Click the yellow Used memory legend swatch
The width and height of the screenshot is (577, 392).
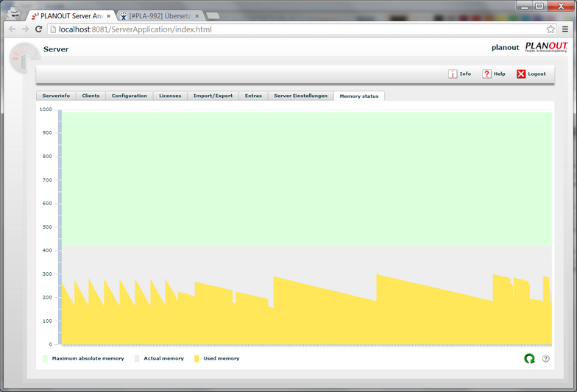pos(197,359)
